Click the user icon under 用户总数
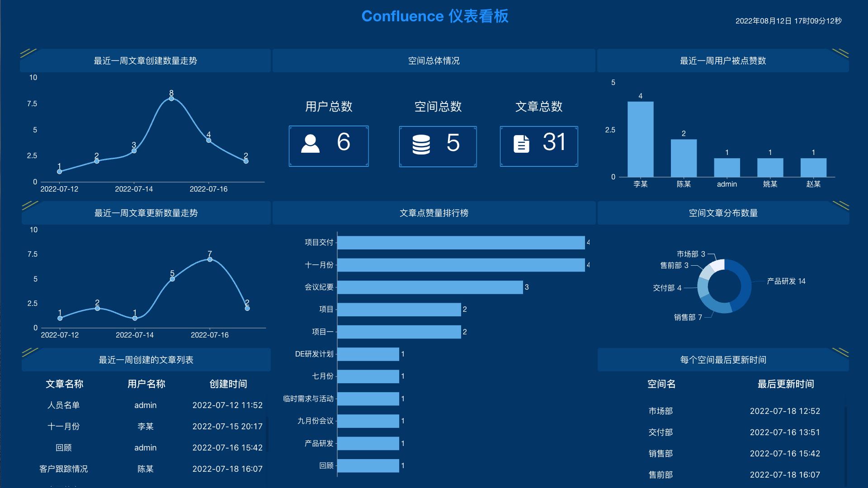Image resolution: width=868 pixels, height=488 pixels. click(x=311, y=145)
